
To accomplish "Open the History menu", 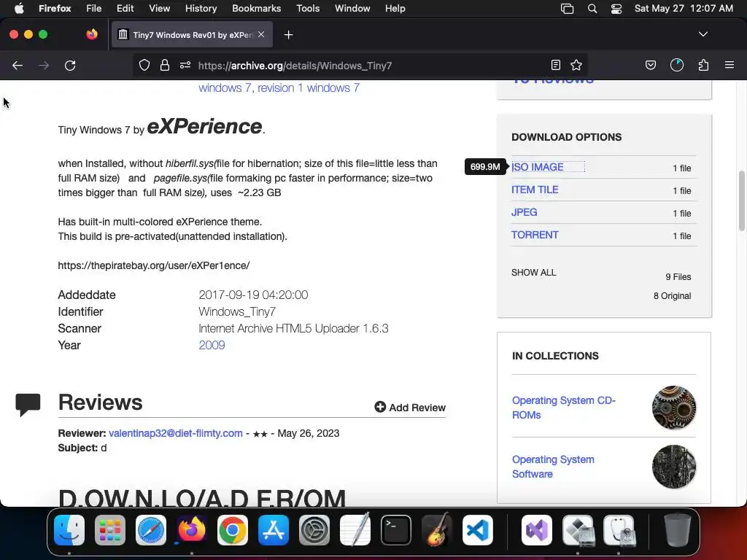I will (x=201, y=9).
